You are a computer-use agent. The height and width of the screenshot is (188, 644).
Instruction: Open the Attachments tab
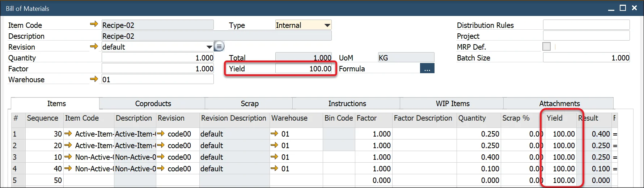click(x=559, y=104)
